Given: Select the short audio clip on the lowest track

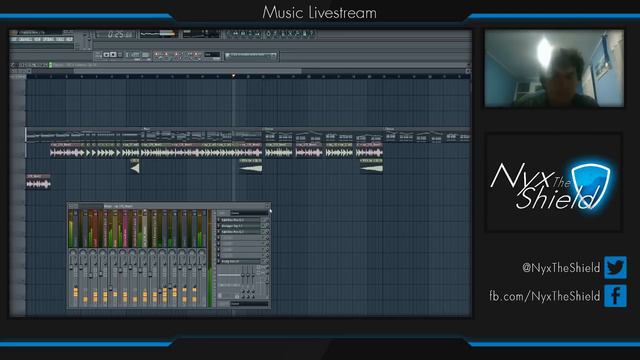Looking at the screenshot, I should [x=38, y=182].
